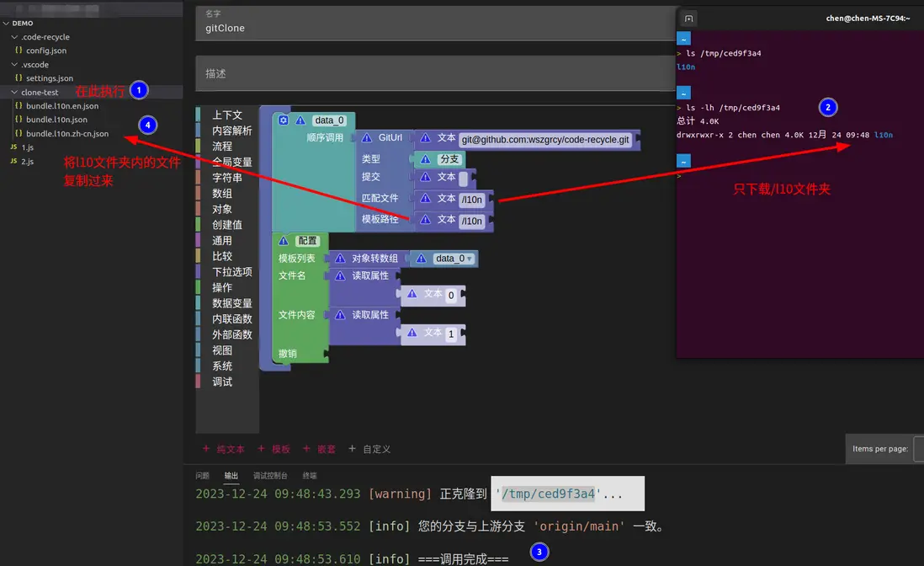Click the warning icon on the 文件内容 读取属性 block
Image resolution: width=924 pixels, height=566 pixels.
click(x=340, y=315)
